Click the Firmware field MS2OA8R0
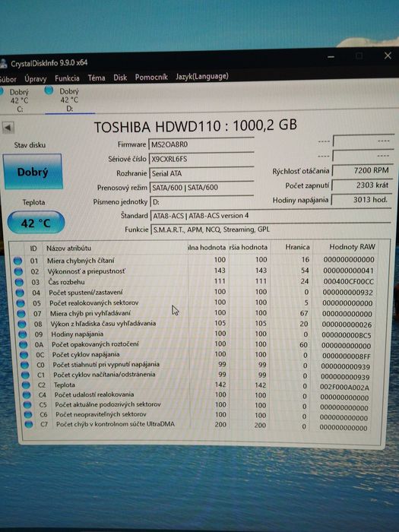This screenshot has height=532, width=399. coord(201,144)
